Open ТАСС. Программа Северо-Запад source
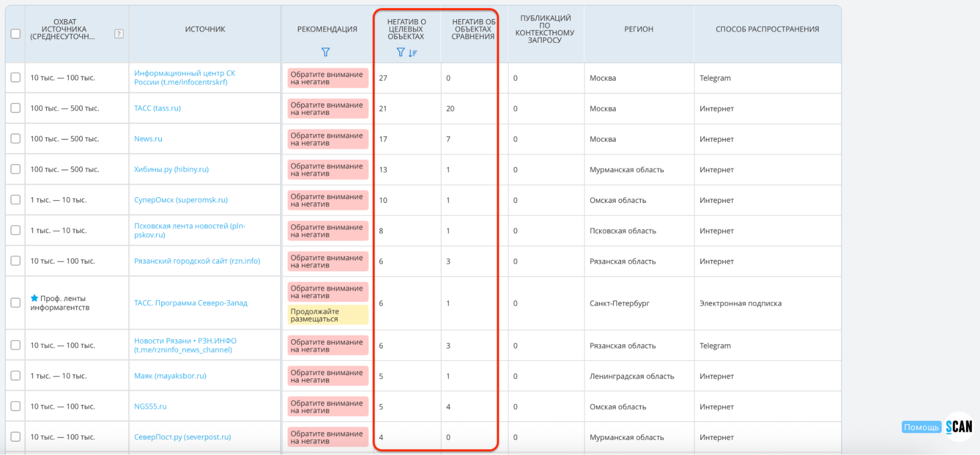Image resolution: width=980 pixels, height=455 pixels. (x=191, y=303)
